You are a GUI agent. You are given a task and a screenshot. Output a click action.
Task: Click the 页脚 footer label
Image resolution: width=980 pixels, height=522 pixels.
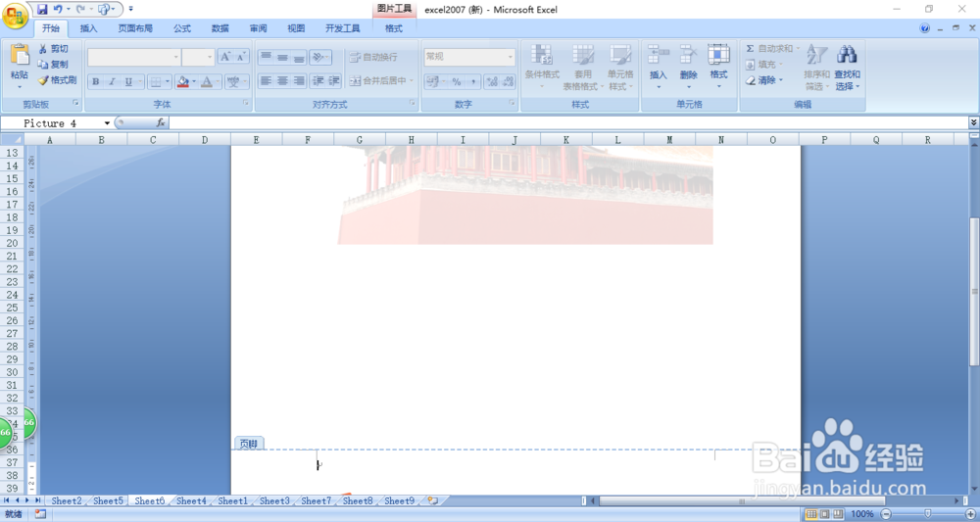[x=249, y=444]
